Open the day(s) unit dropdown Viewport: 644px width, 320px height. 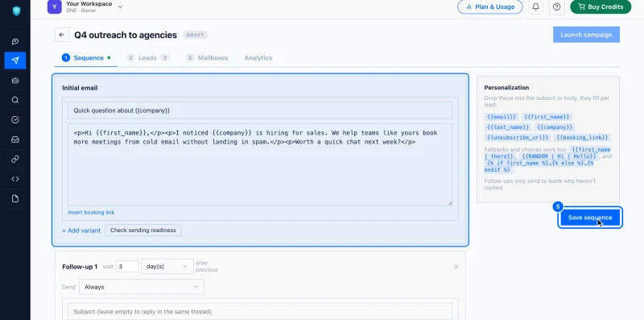click(167, 267)
